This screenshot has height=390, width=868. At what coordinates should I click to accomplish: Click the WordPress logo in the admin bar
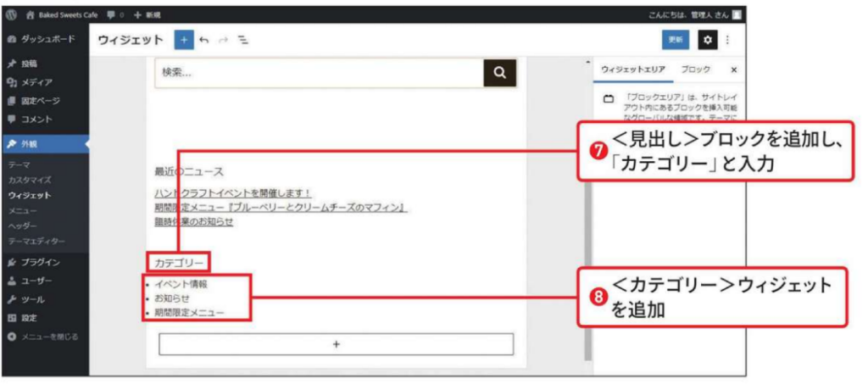(11, 14)
